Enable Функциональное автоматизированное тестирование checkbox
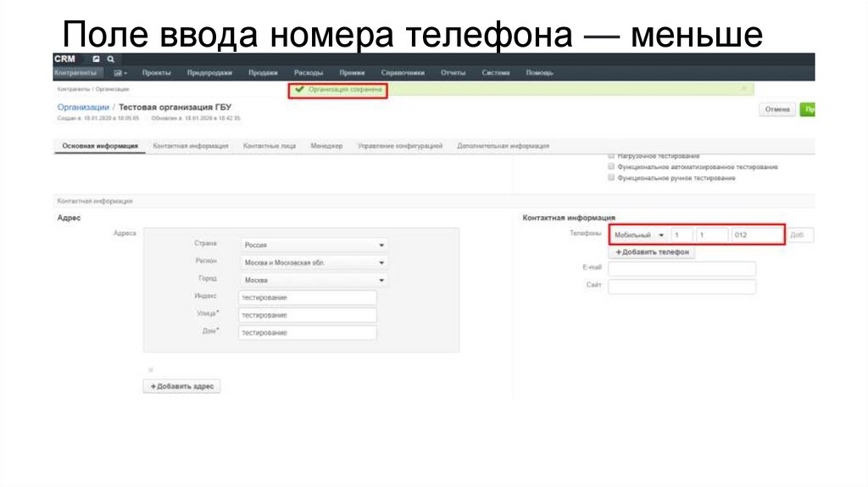 point(612,167)
